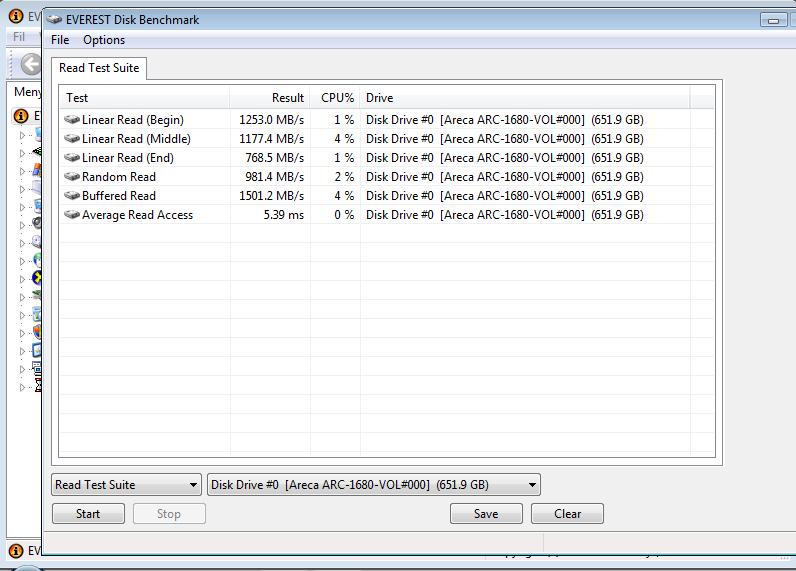This screenshot has height=571, width=796.
Task: Click the EVEREST info icon in the background title bar
Action: point(16,16)
